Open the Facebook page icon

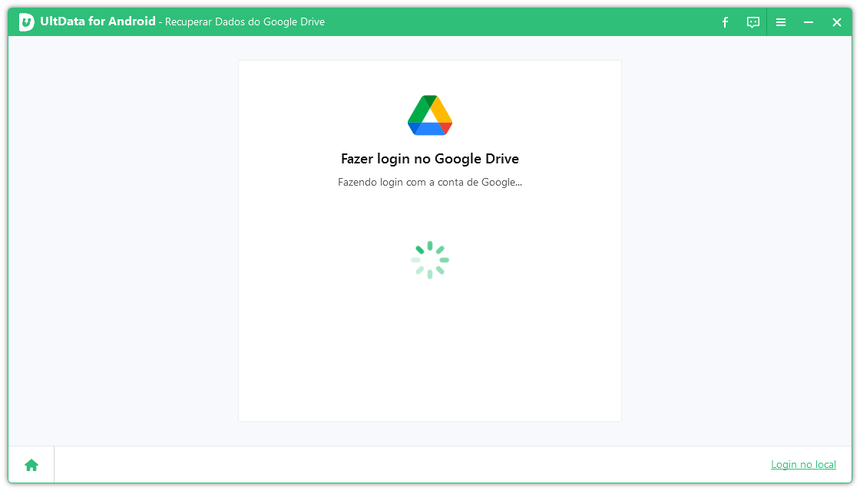click(x=725, y=22)
